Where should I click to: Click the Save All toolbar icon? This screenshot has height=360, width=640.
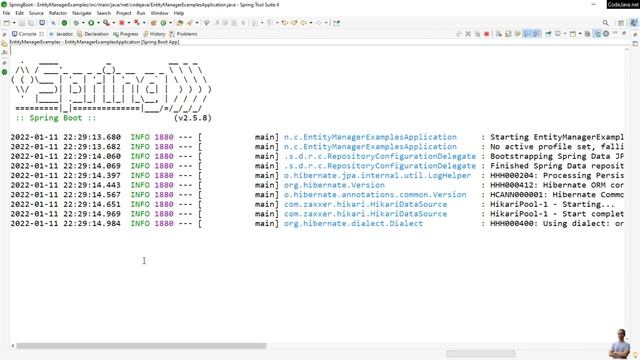31,23
